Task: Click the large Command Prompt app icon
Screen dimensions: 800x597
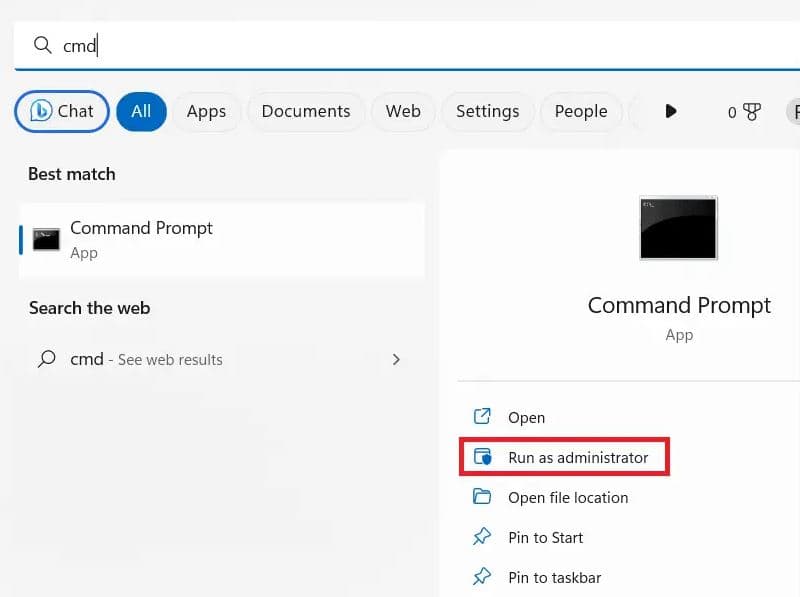Action: (x=678, y=229)
